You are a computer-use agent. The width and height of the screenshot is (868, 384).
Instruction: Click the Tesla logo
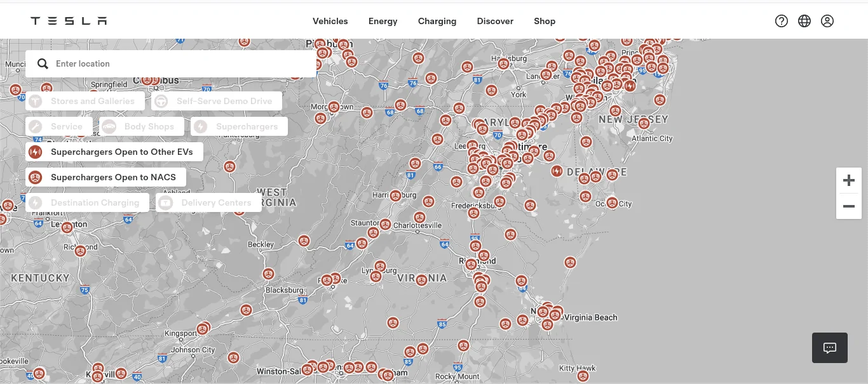click(69, 21)
